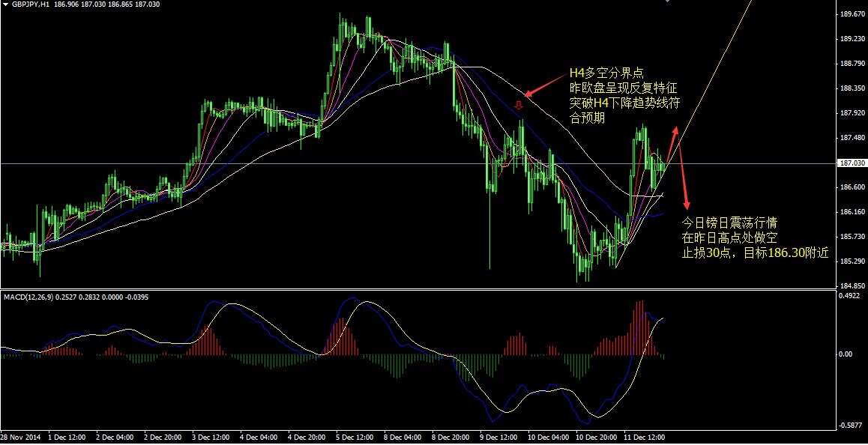Select the text label '在昨日高点处做空'
The height and width of the screenshot is (445, 868).
pos(729,238)
